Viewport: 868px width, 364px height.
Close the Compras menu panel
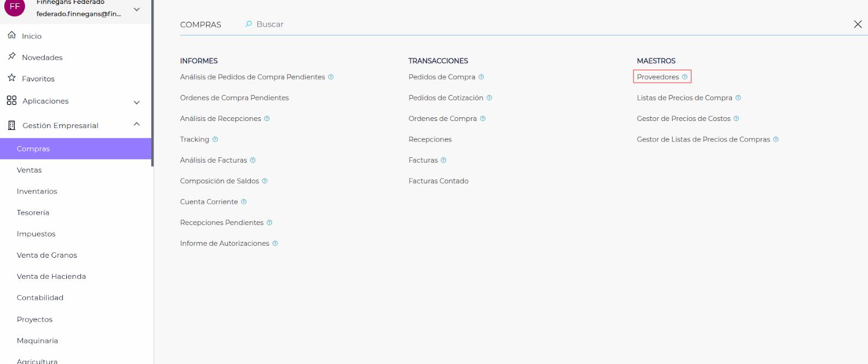point(858,24)
